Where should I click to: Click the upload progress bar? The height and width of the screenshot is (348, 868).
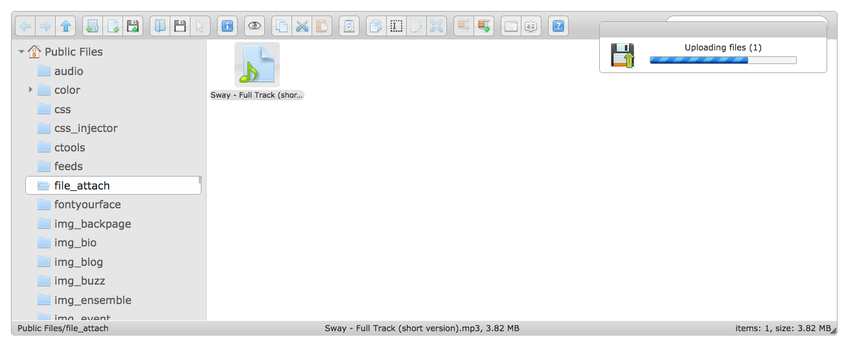723,60
